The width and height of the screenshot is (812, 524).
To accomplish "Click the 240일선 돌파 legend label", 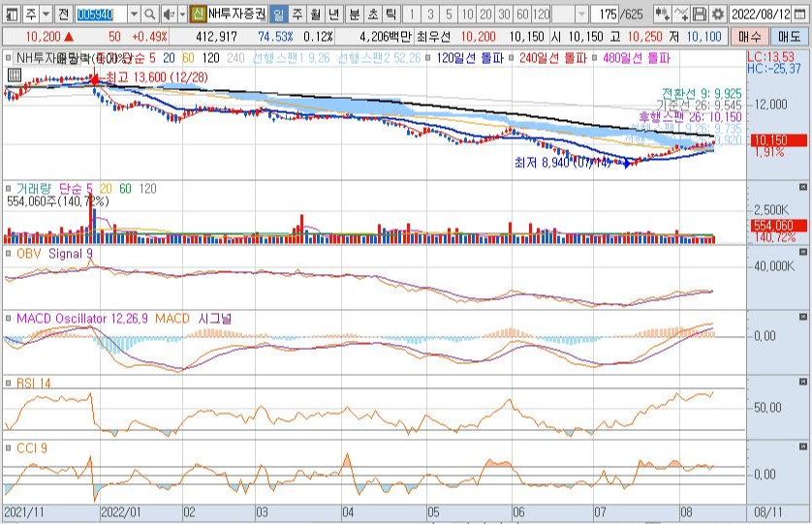I will 552,58.
